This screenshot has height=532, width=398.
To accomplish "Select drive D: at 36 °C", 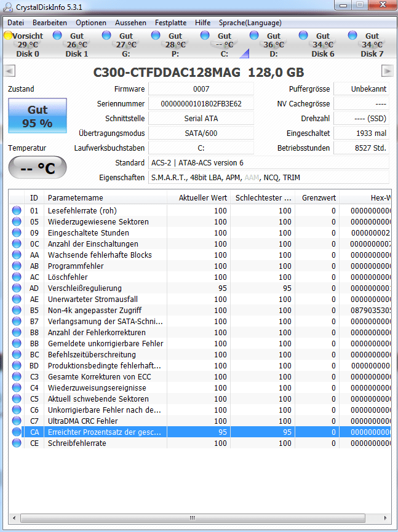I will click(274, 44).
